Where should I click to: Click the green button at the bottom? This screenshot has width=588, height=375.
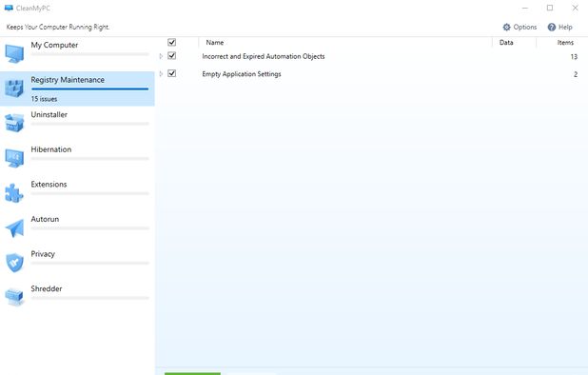pos(192,373)
